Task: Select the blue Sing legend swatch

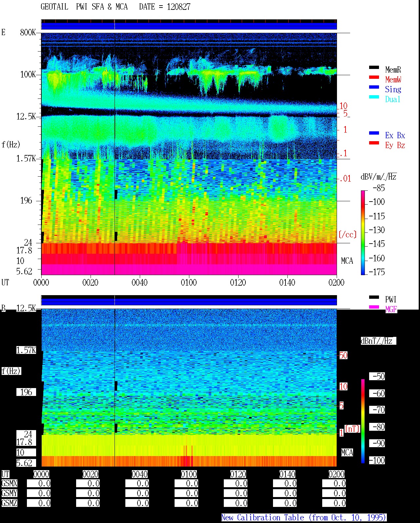Action: point(374,87)
